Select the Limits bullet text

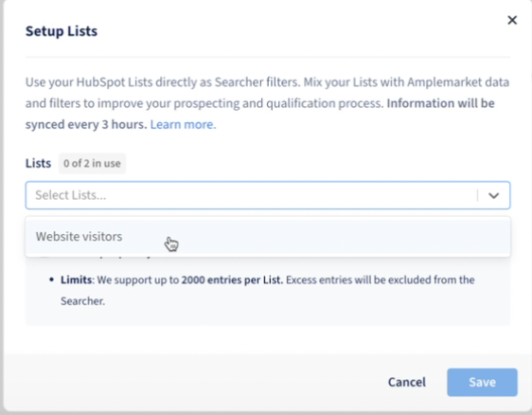(77, 280)
